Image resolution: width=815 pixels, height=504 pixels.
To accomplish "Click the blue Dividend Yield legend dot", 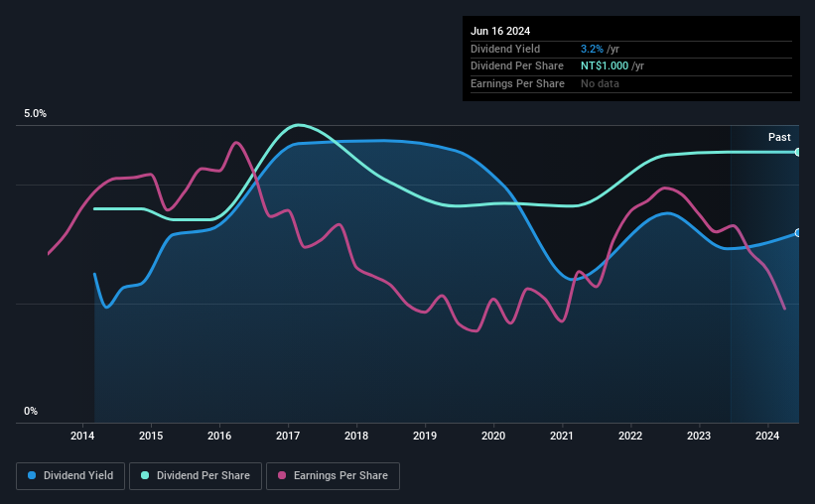I will point(32,475).
